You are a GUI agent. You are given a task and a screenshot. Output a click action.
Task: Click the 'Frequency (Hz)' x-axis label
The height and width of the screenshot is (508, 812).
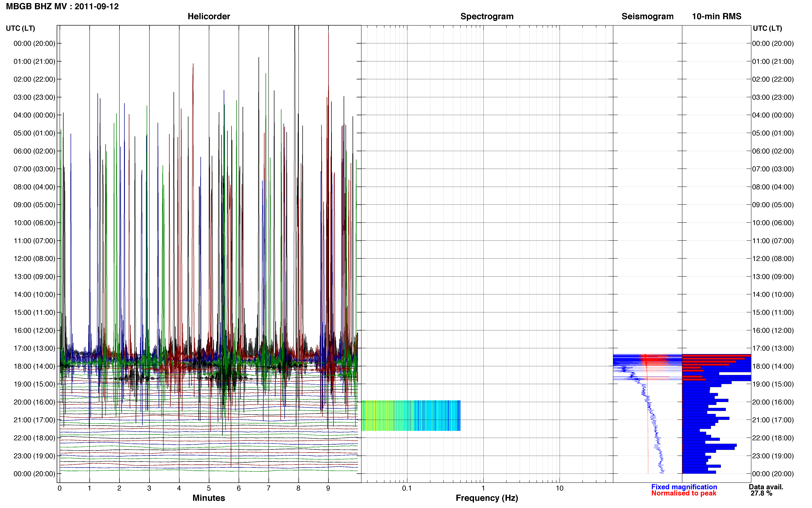(487, 498)
